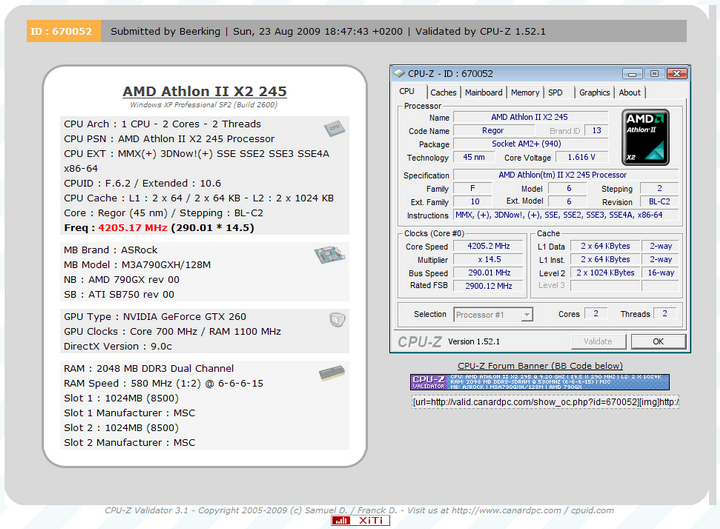Open the Memory tab
Screen dimensions: 720x529
pos(525,92)
